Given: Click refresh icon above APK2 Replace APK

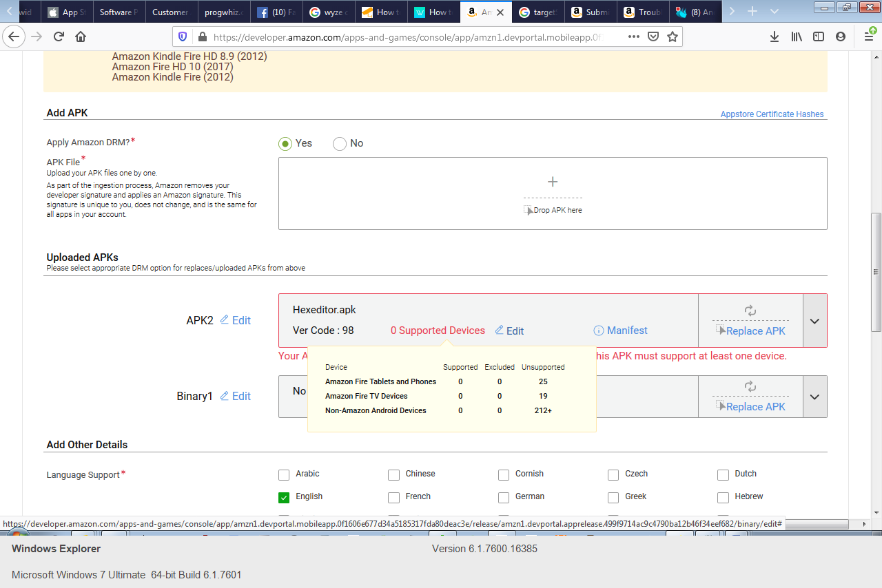Looking at the screenshot, I should point(750,311).
